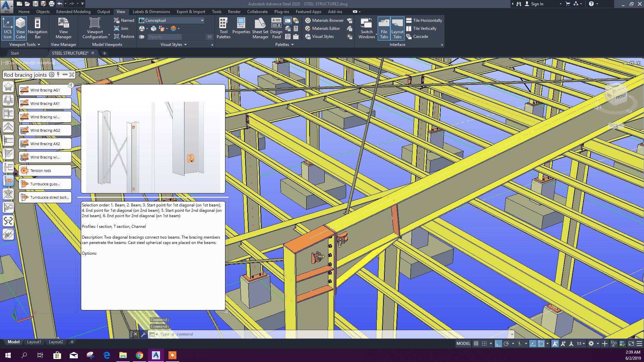Select Wind Bracing AX2 joint
Screen dimensions: 644x362
(45, 144)
